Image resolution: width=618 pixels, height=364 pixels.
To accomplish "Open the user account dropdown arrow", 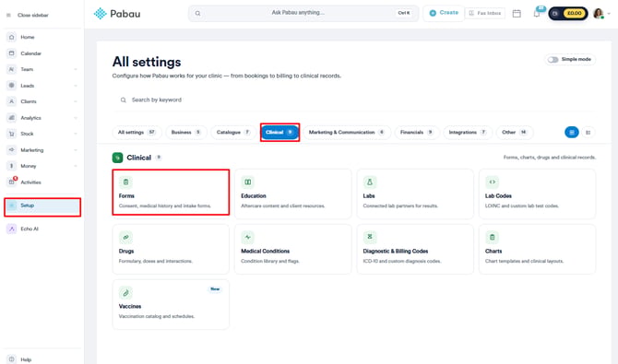I will (609, 14).
